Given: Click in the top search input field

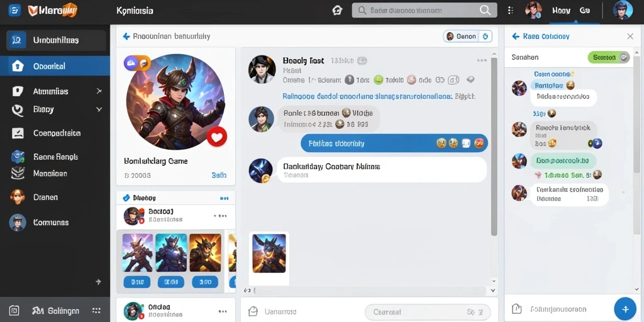Looking at the screenshot, I should 425,10.
